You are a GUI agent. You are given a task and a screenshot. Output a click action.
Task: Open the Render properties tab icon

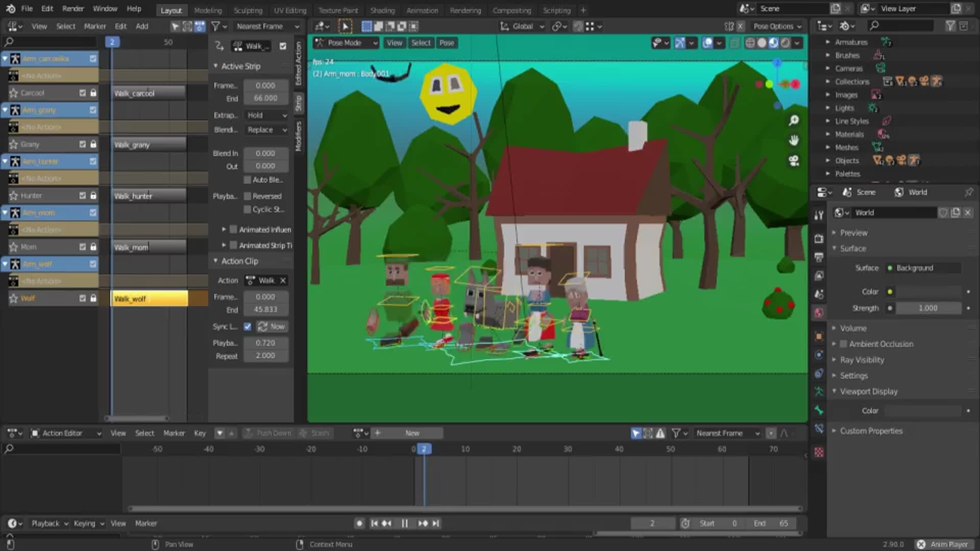click(x=819, y=238)
